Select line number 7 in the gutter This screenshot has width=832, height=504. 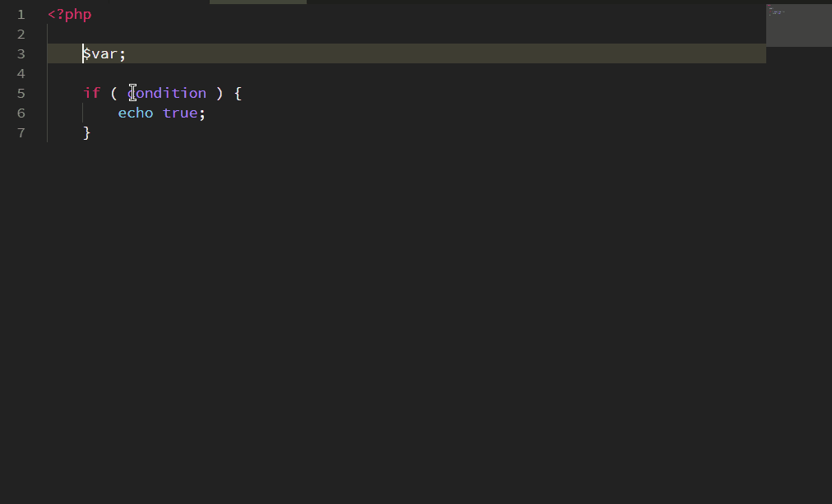(21, 132)
